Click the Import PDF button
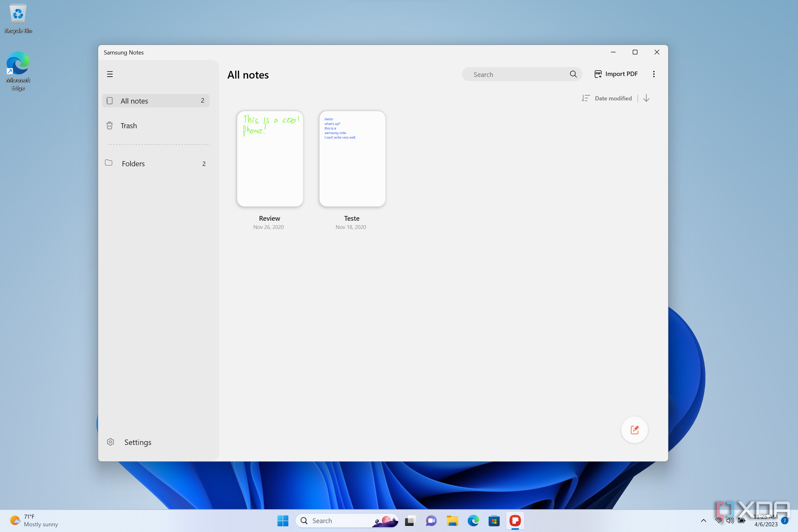This screenshot has width=798, height=532. (616, 73)
